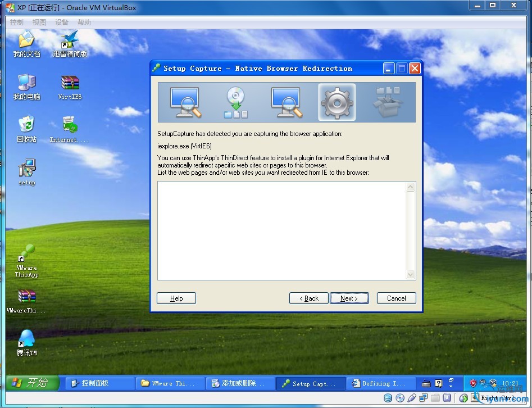The image size is (532, 408).
Task: Click the VirtualBox CPU virtualization status icon
Action: point(447,397)
